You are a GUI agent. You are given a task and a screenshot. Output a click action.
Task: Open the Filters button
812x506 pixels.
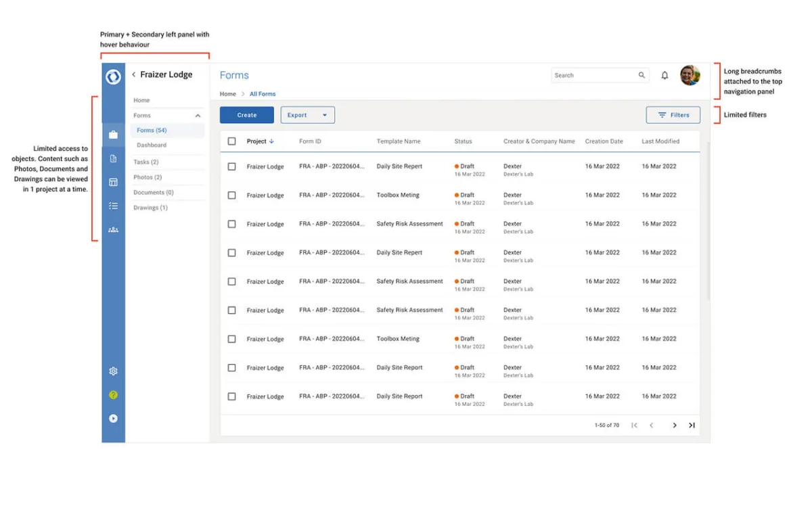673,115
